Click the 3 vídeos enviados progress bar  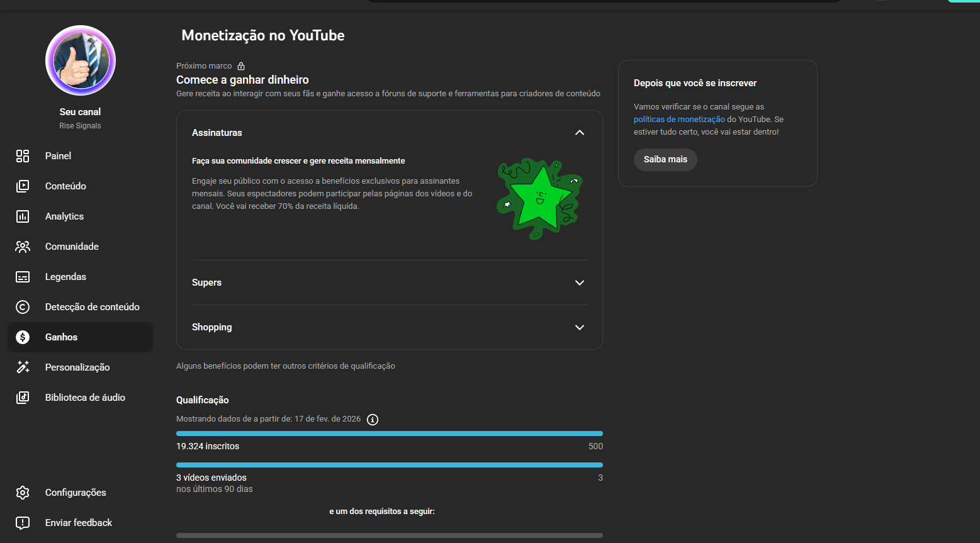pyautogui.click(x=390, y=465)
